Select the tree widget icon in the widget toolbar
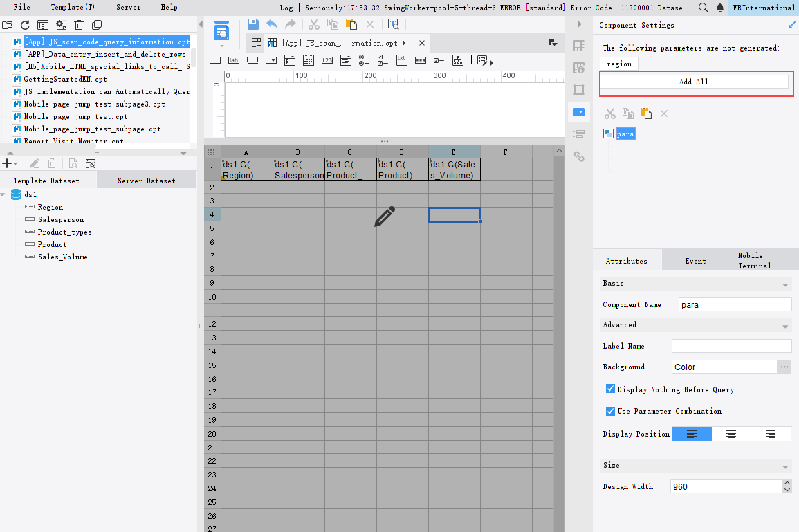 click(458, 60)
